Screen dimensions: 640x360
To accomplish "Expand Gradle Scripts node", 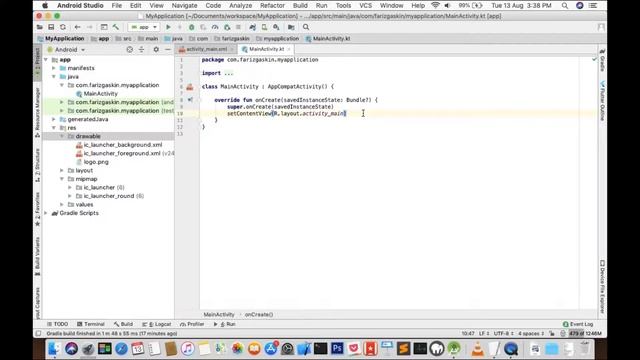I will point(46,213).
